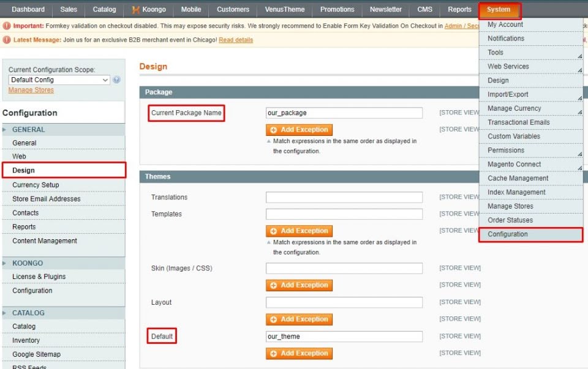Click the plus icon on Add Exception under Skin
Screen dimensions: 588x369
click(x=274, y=285)
